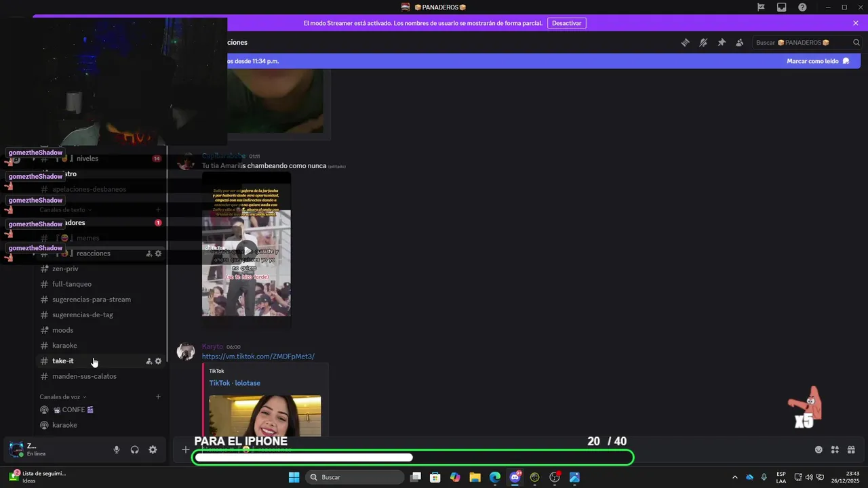Open Windows Start menu
The image size is (868, 488).
coord(294,477)
